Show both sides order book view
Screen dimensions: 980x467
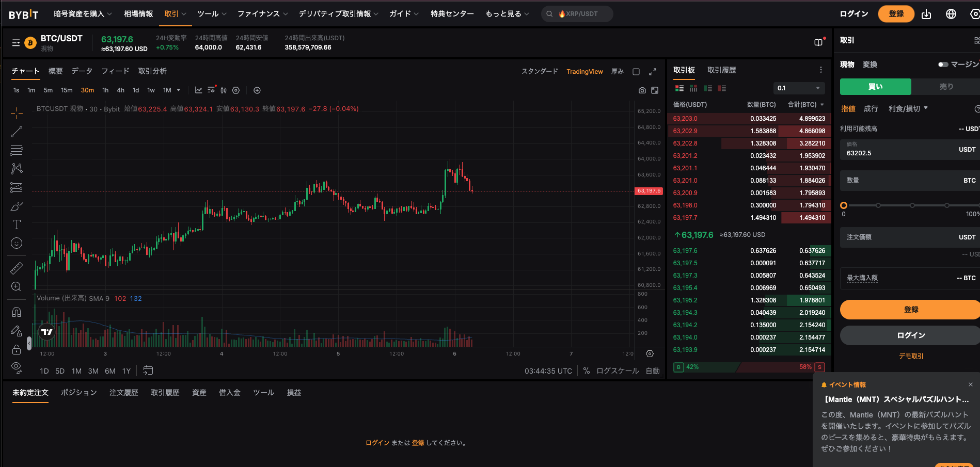(679, 88)
